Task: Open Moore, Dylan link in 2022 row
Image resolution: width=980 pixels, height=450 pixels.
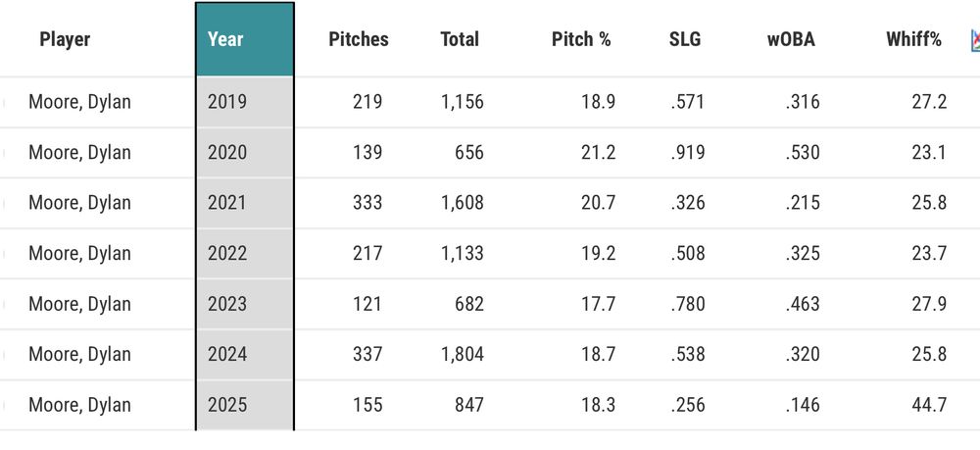Action: click(80, 253)
